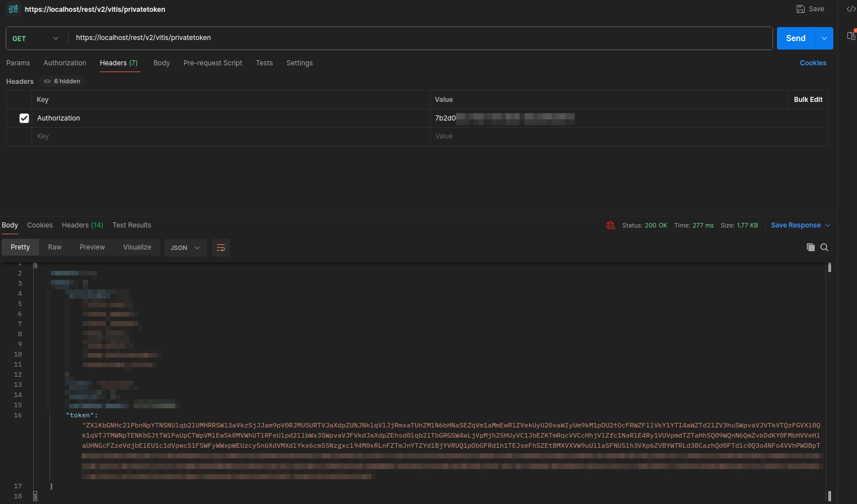View the response Cookies tab
Viewport: 857px width, 504px height.
[40, 225]
